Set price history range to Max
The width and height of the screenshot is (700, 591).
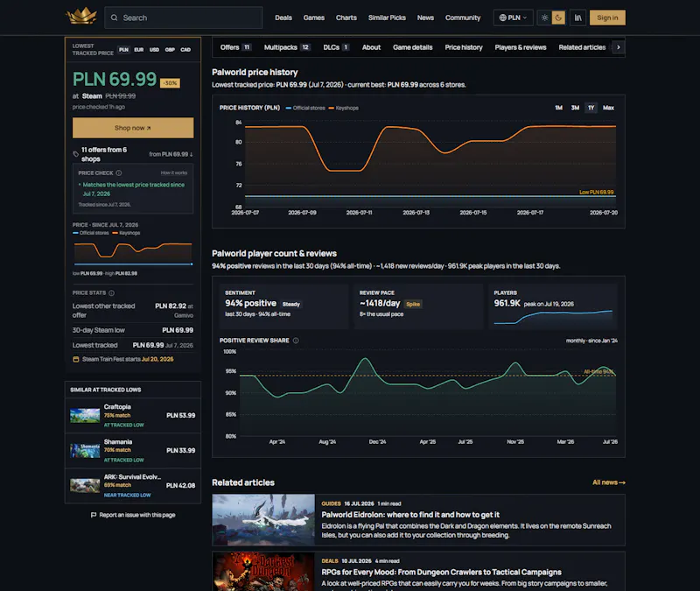(x=608, y=108)
